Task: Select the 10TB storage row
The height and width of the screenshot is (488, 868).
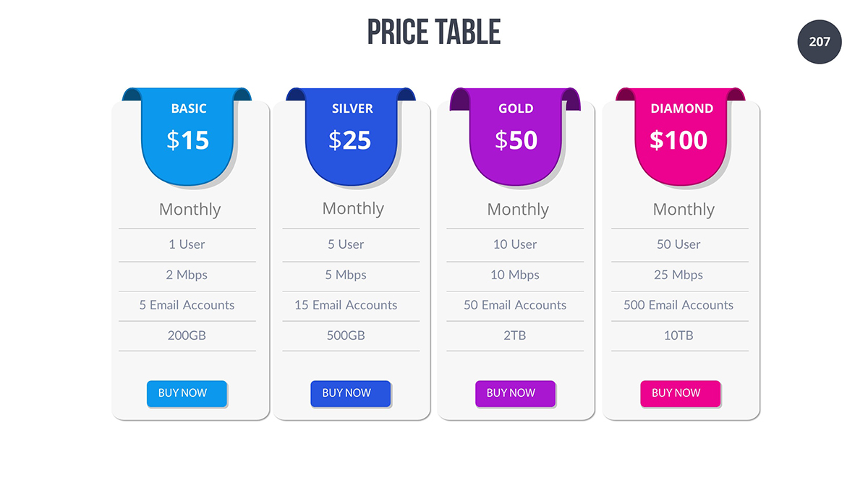Action: pos(678,335)
